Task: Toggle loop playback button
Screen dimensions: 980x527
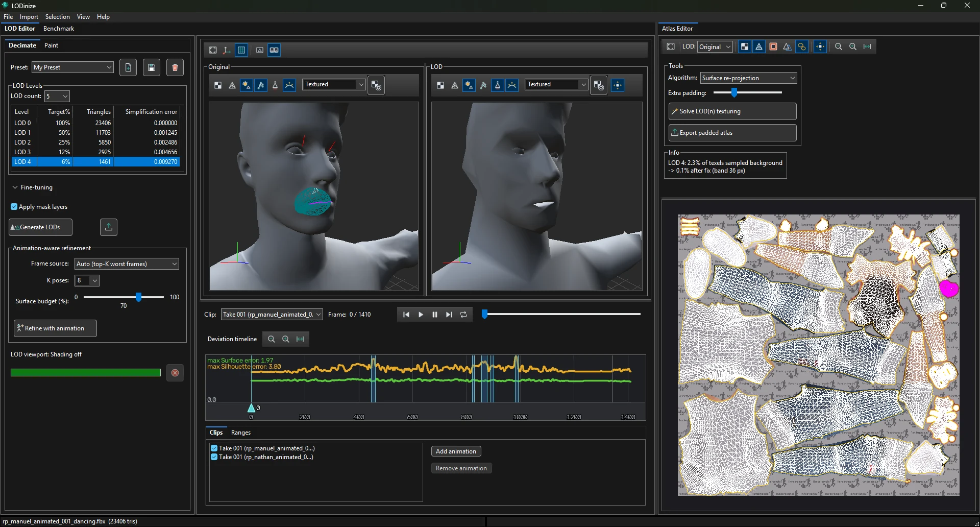Action: pyautogui.click(x=463, y=315)
